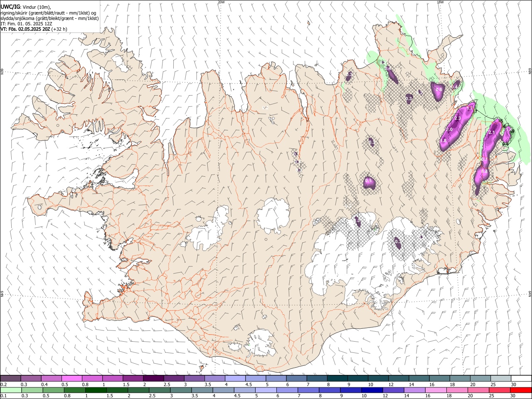
Task: Click the '0.1' label under the lower legend row
Action: click(3, 396)
